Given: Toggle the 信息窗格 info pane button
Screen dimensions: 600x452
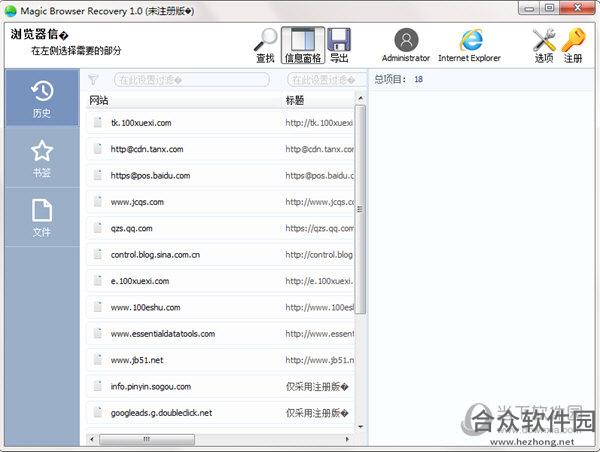Looking at the screenshot, I should [303, 45].
